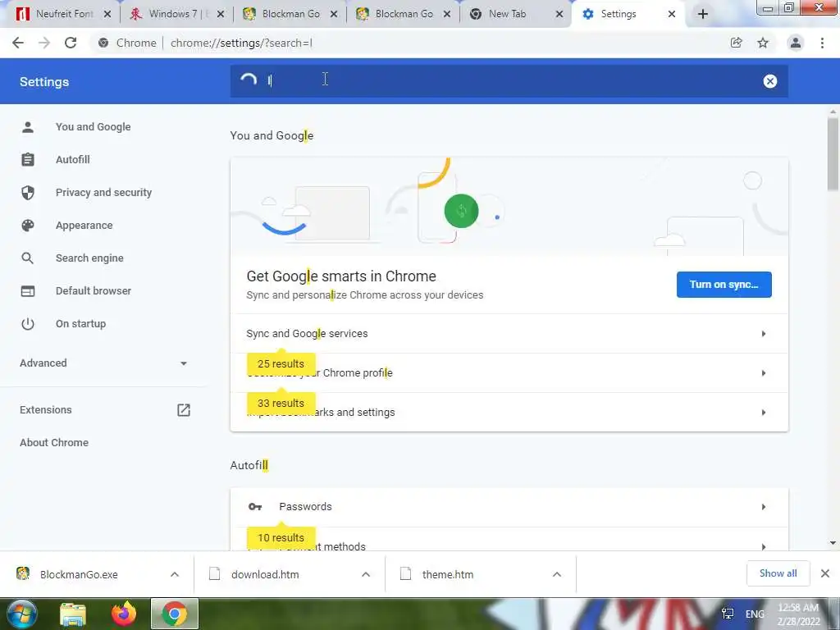Screen dimensions: 840x630
Task: Open a new tab with plus button
Action: coord(703,14)
